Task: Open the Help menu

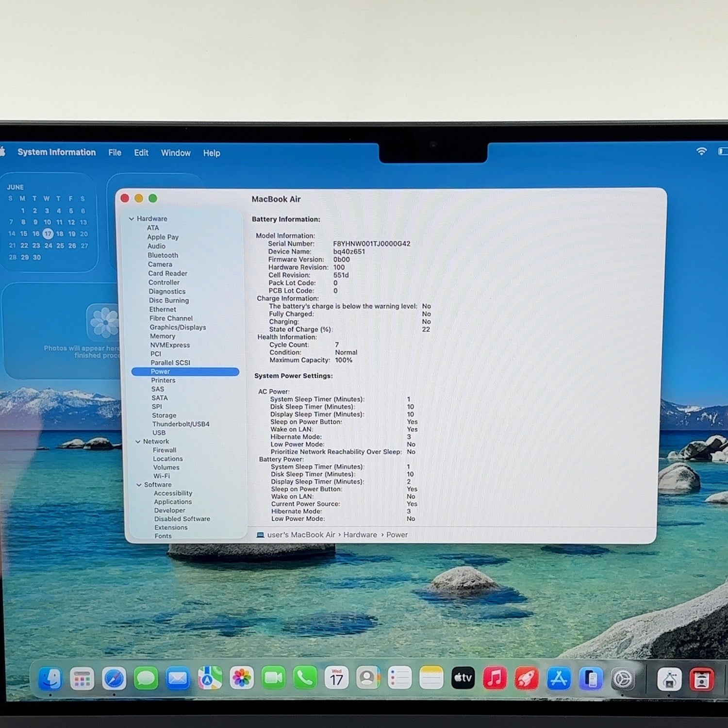Action: [212, 153]
